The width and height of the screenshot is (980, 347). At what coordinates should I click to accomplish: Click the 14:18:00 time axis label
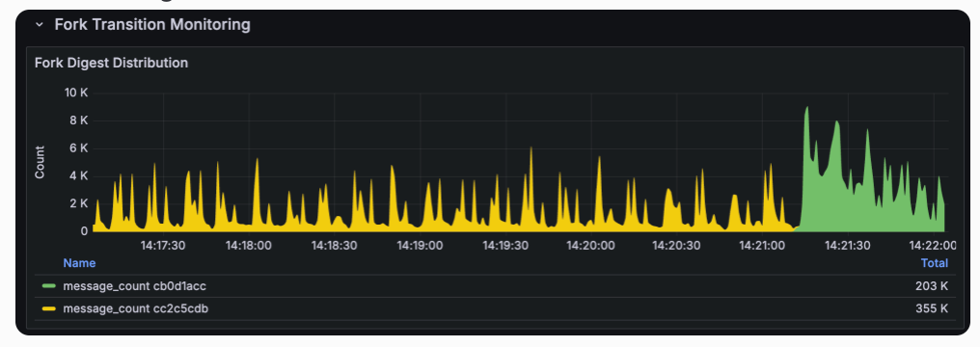pyautogui.click(x=249, y=245)
